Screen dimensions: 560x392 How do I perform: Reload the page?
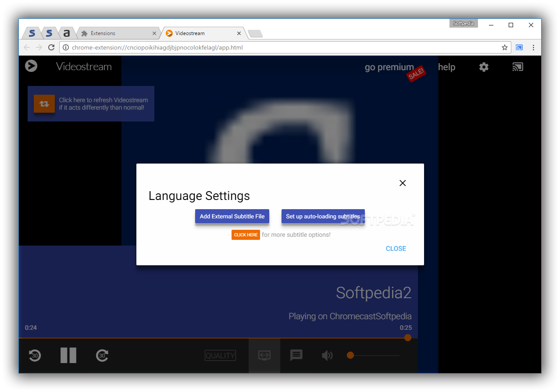pyautogui.click(x=51, y=47)
